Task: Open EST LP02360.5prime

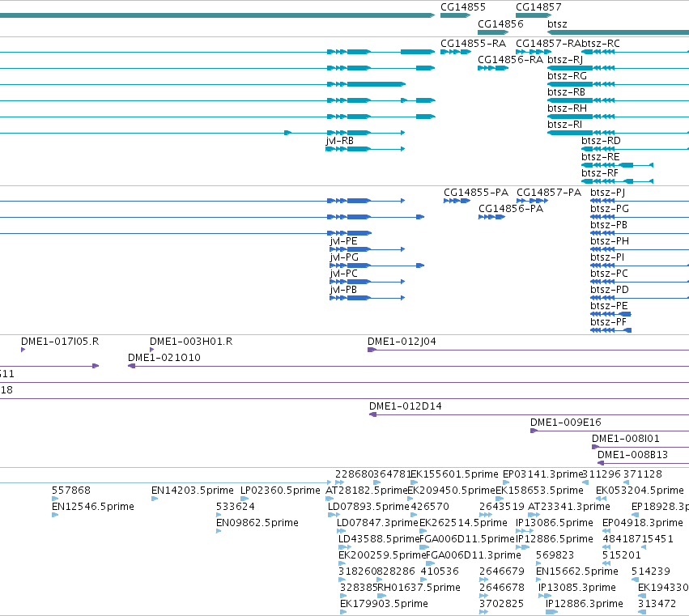Action: pyautogui.click(x=280, y=491)
